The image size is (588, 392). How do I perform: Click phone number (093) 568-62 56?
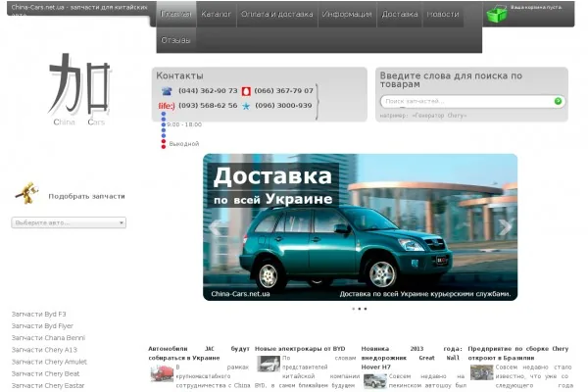click(x=208, y=106)
